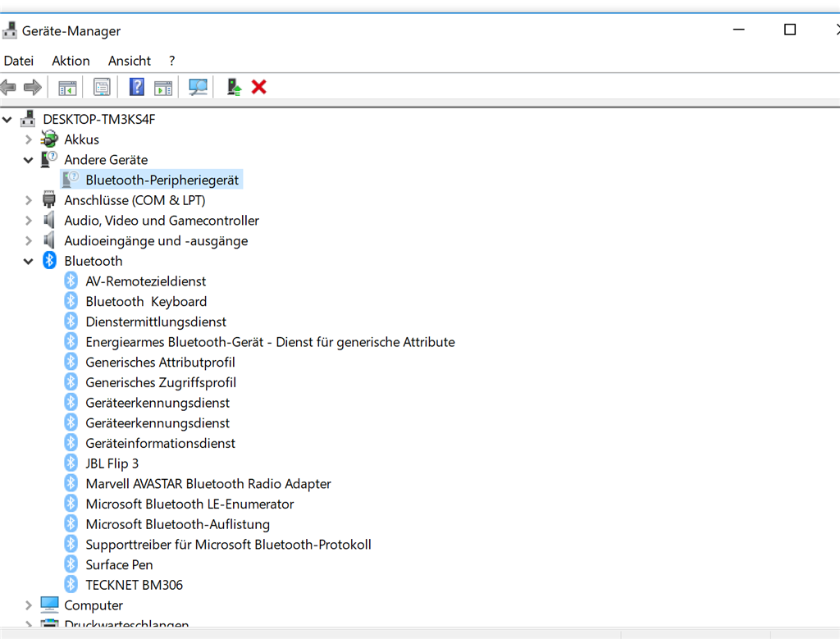
Task: Select JBL Flip 3 device
Action: [x=112, y=463]
